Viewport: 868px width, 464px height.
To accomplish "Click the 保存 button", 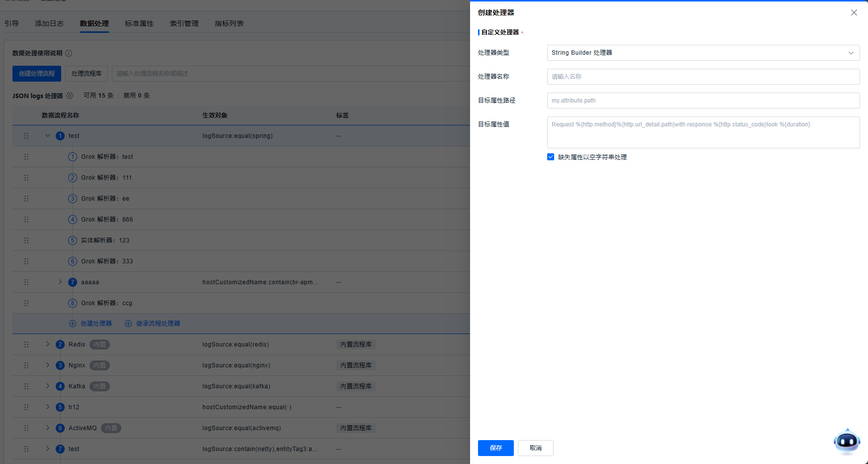I will (x=495, y=448).
